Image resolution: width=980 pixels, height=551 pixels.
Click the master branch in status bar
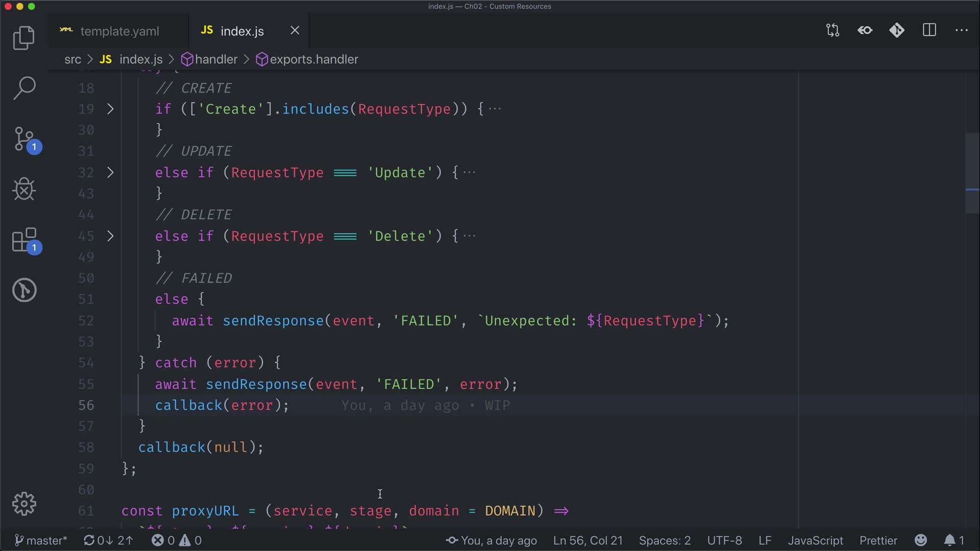[x=41, y=540]
